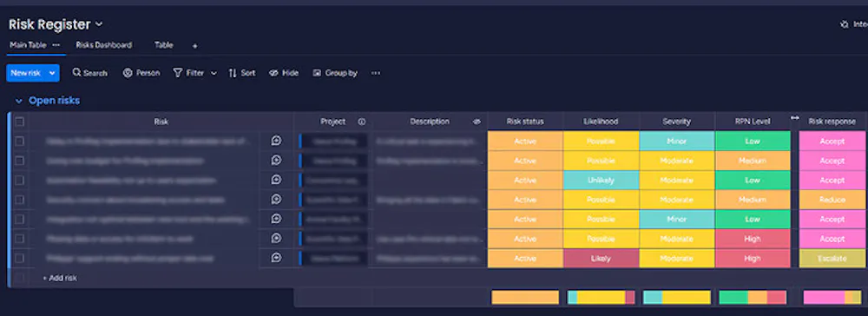Open toolbar more options ellipsis
This screenshot has height=316, width=868.
[376, 73]
